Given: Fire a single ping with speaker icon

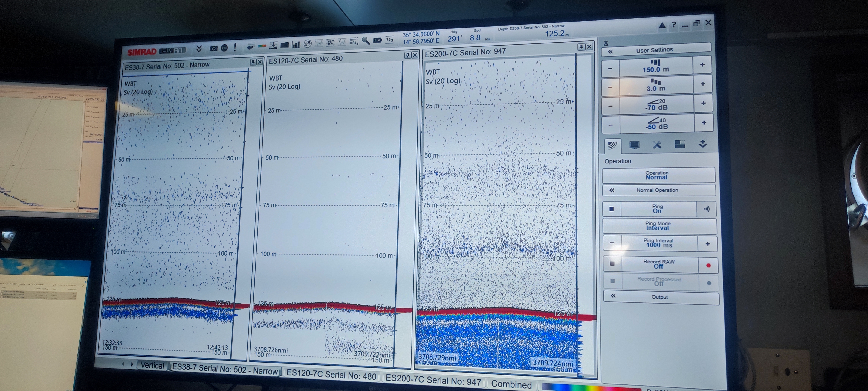Looking at the screenshot, I should 707,209.
